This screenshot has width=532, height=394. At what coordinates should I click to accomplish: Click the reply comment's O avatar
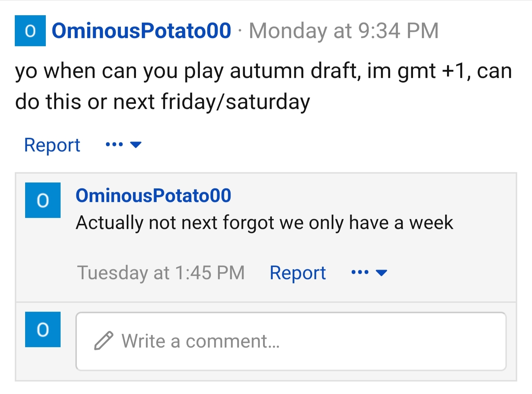43,200
